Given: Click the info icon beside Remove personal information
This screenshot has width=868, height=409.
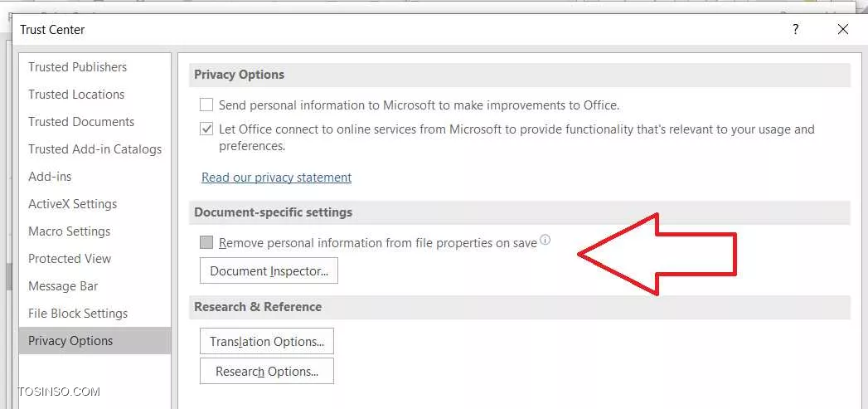Looking at the screenshot, I should (546, 241).
